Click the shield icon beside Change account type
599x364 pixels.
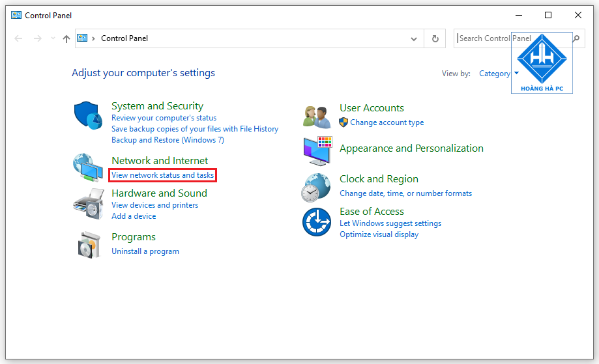(343, 122)
